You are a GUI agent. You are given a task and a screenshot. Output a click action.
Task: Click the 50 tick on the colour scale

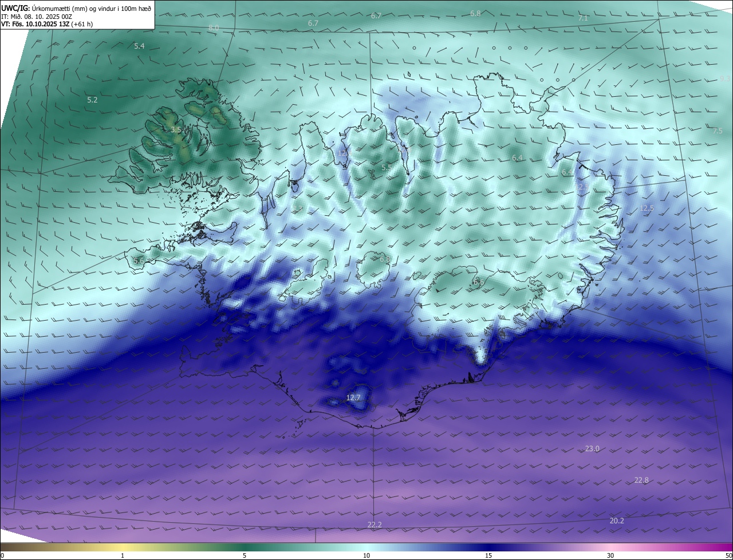point(728,555)
